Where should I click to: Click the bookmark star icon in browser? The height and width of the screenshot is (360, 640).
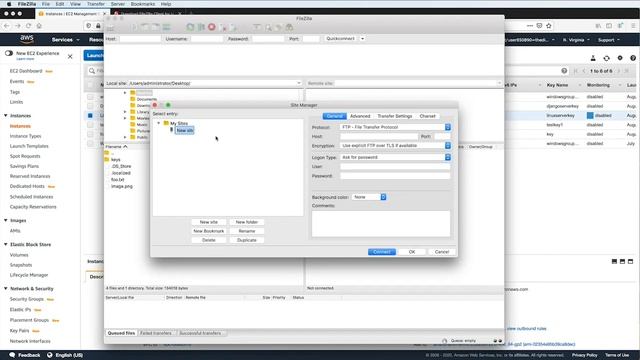(549, 26)
